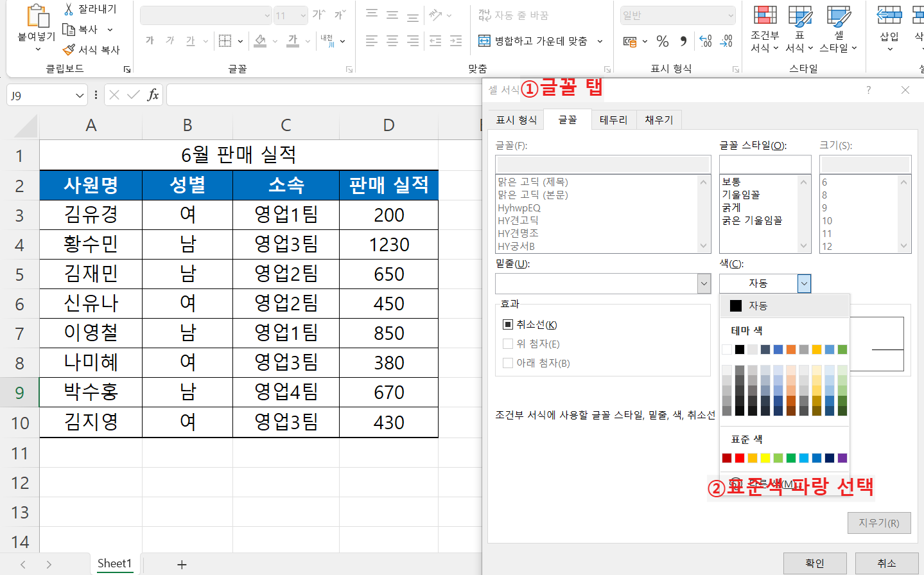This screenshot has width=924, height=575.
Task: Activate the Format Painter (서식 복사)
Action: click(69, 49)
